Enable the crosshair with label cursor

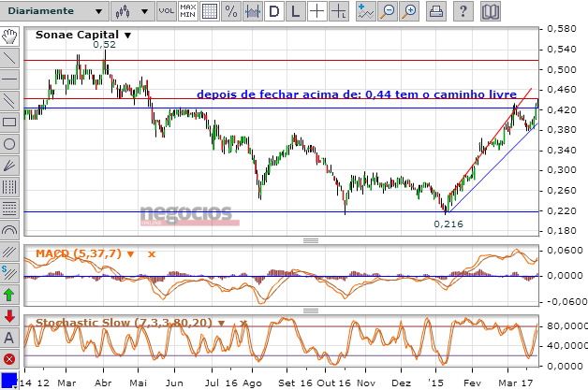click(339, 11)
